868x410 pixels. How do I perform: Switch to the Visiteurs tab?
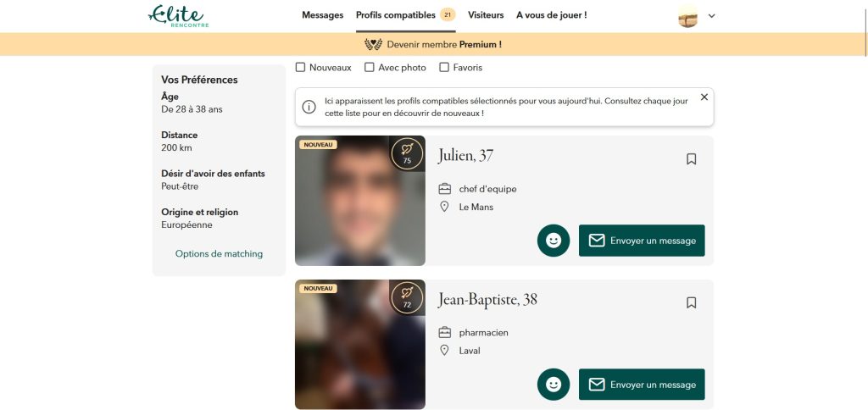click(x=486, y=15)
